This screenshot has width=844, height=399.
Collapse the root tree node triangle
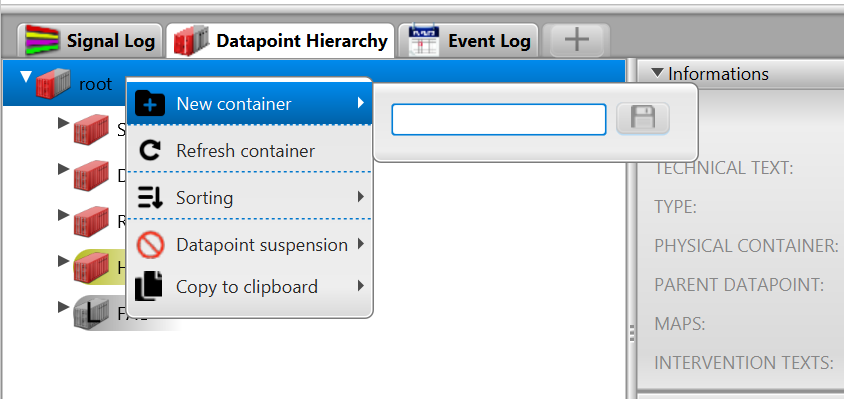(x=26, y=78)
